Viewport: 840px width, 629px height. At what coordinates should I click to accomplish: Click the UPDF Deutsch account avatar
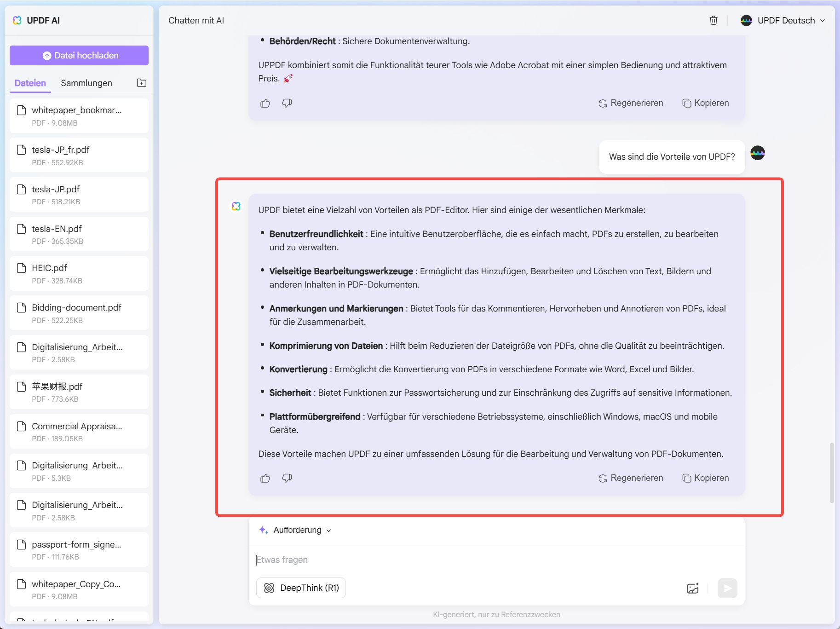point(746,20)
